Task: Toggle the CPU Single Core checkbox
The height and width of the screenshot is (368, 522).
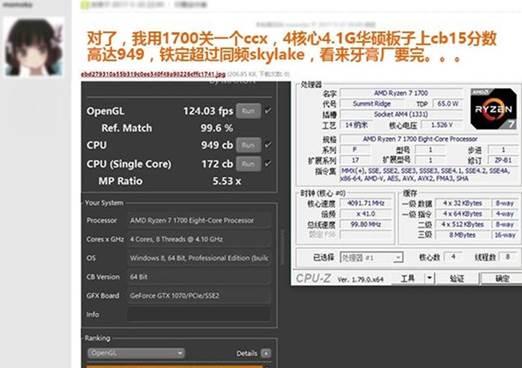Action: point(268,163)
